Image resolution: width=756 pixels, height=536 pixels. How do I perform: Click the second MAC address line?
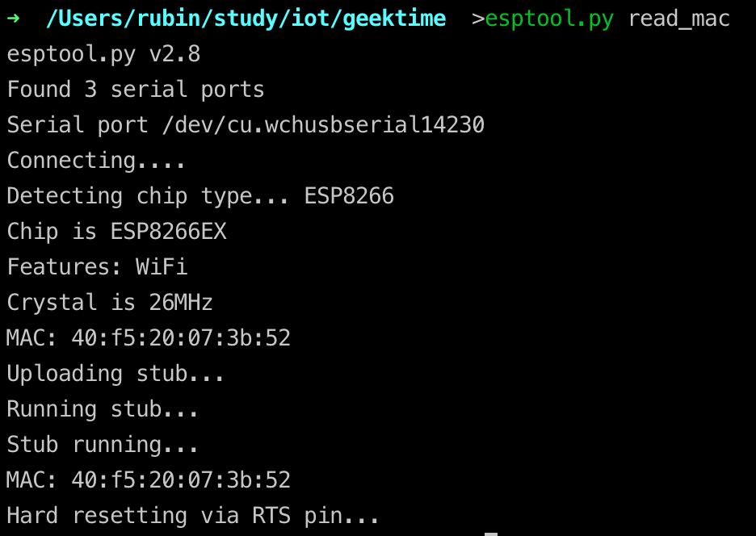click(149, 480)
